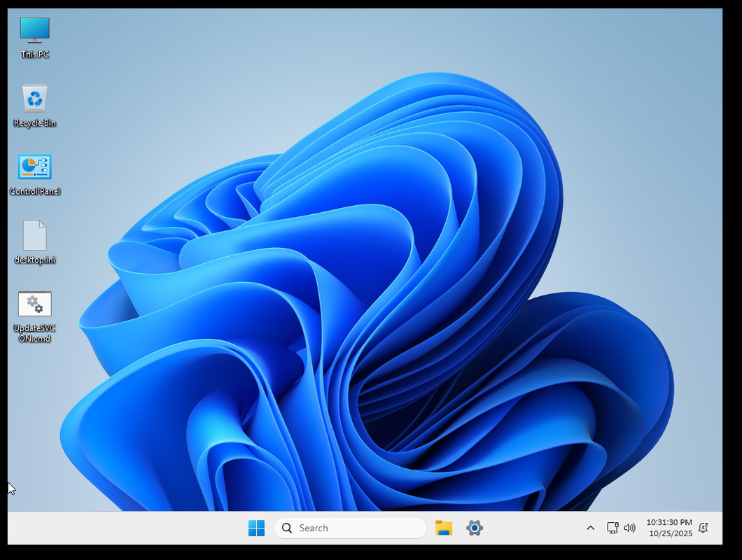Image resolution: width=742 pixels, height=560 pixels.
Task: Open the clock showing 10:31:30 PM
Action: [x=669, y=522]
